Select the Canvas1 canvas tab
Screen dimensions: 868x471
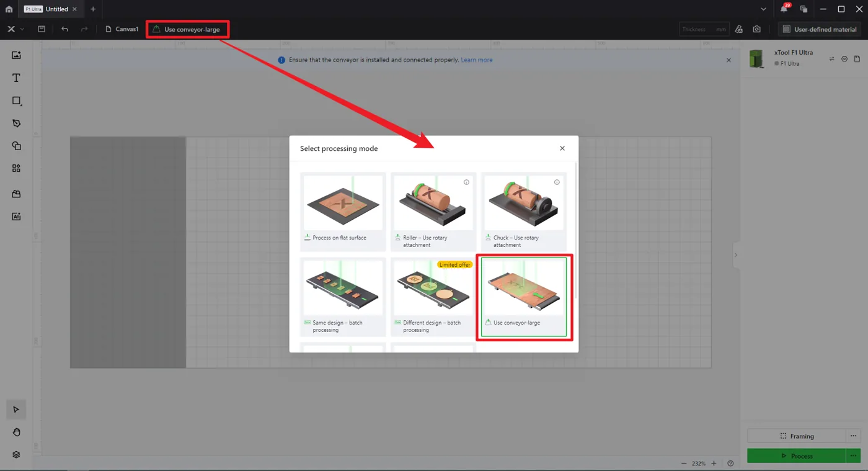[122, 29]
